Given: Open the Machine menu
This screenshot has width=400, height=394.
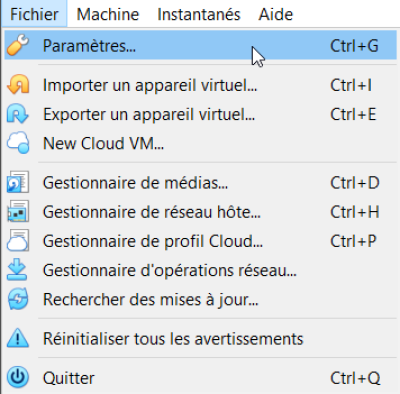Looking at the screenshot, I should (108, 14).
